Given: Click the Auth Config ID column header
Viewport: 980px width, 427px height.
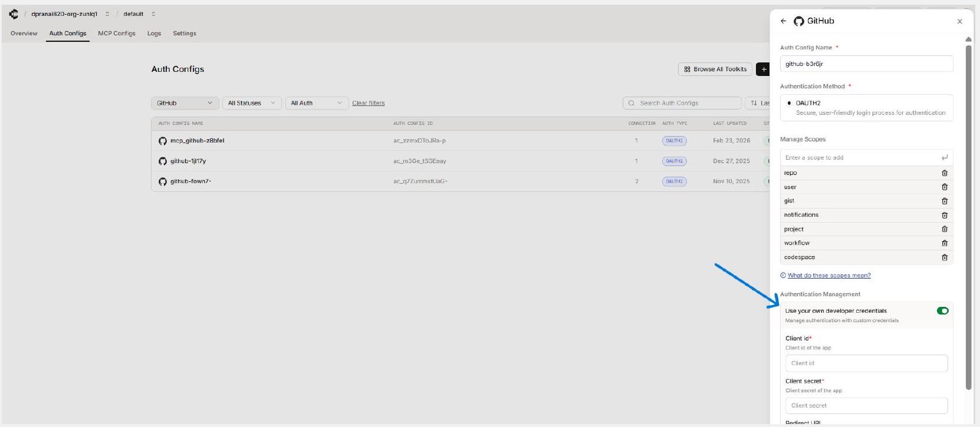Looking at the screenshot, I should coord(413,124).
